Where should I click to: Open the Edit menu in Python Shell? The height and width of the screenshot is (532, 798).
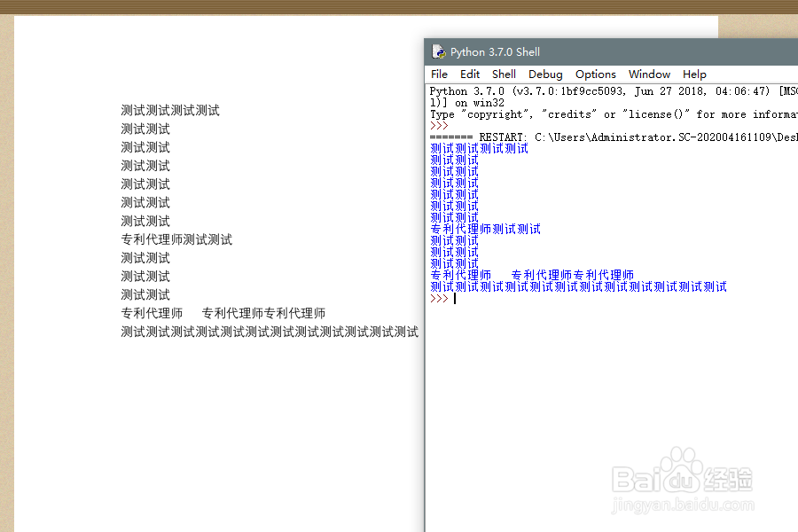point(470,74)
